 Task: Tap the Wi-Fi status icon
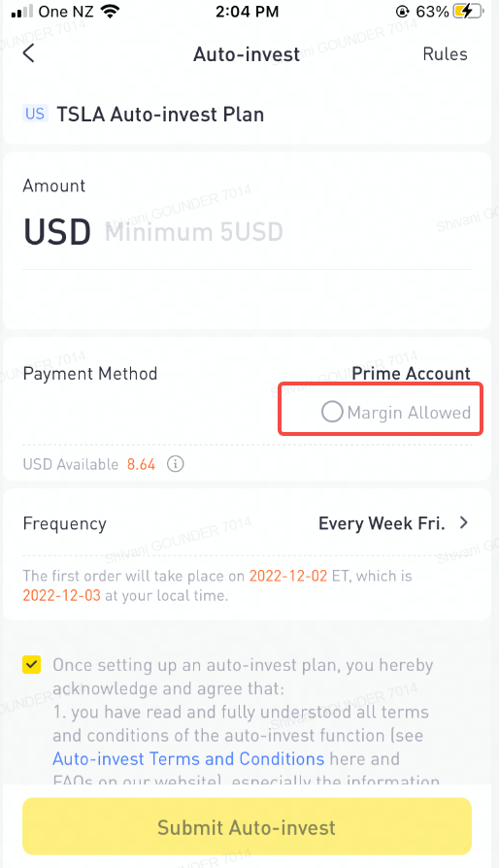[111, 12]
